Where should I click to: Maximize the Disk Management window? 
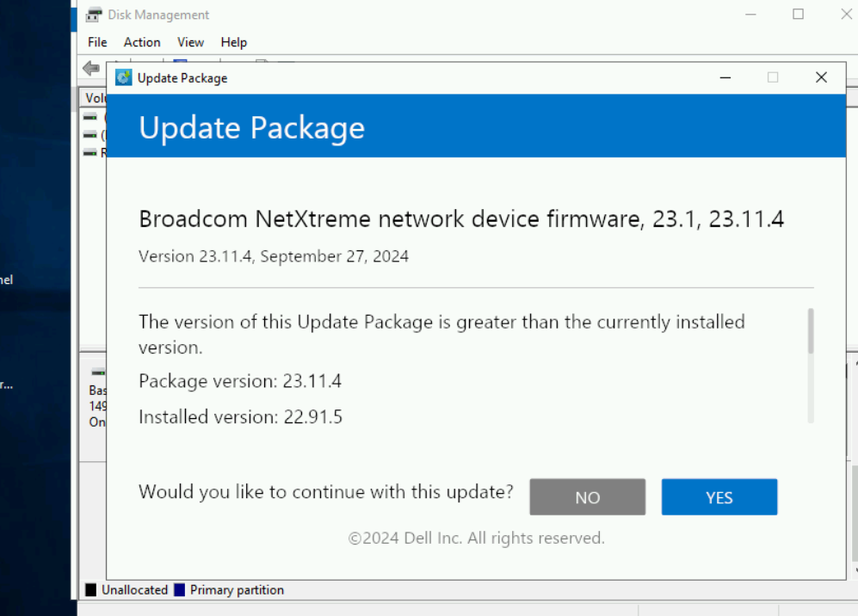(x=798, y=15)
